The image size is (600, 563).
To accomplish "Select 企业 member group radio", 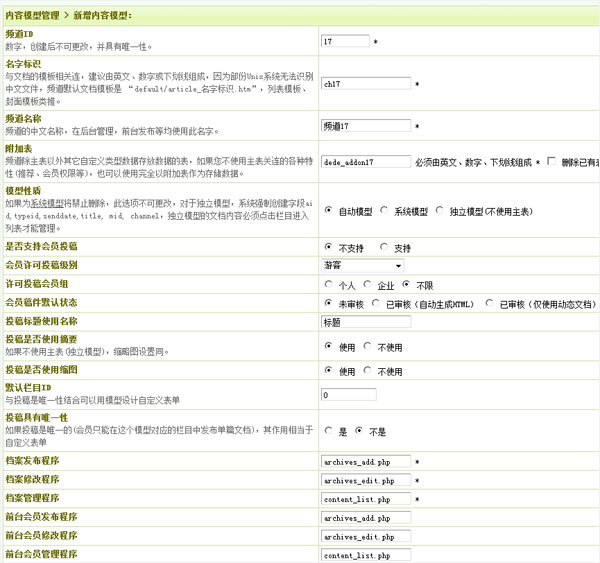I will [368, 285].
